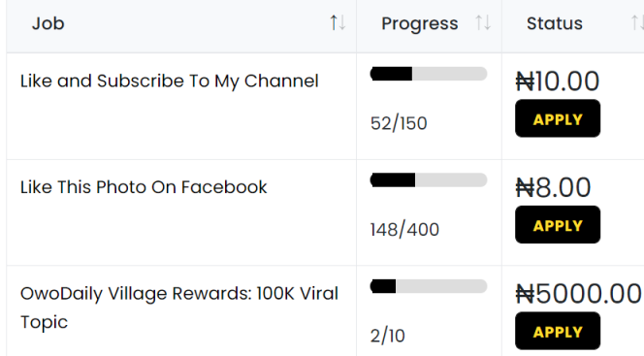644x356 pixels.
Task: Click the 2/10 progress bar
Action: 429,286
